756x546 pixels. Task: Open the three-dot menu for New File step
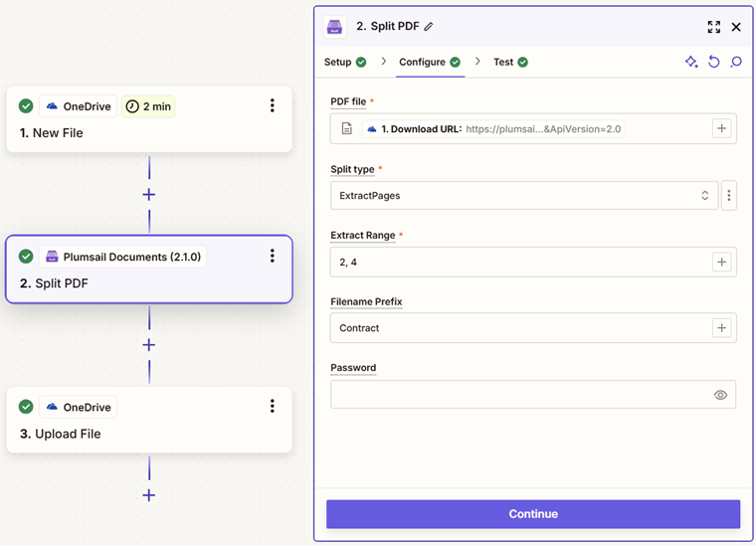pos(273,105)
